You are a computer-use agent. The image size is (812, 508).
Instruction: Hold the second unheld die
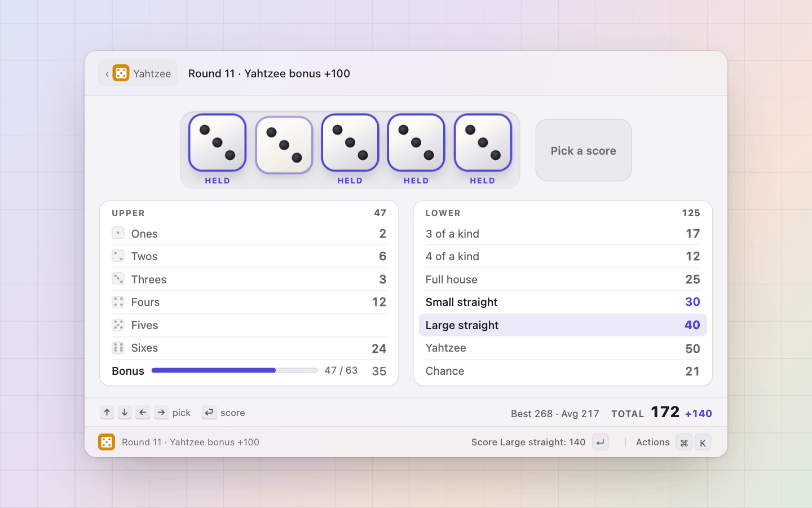(x=284, y=145)
